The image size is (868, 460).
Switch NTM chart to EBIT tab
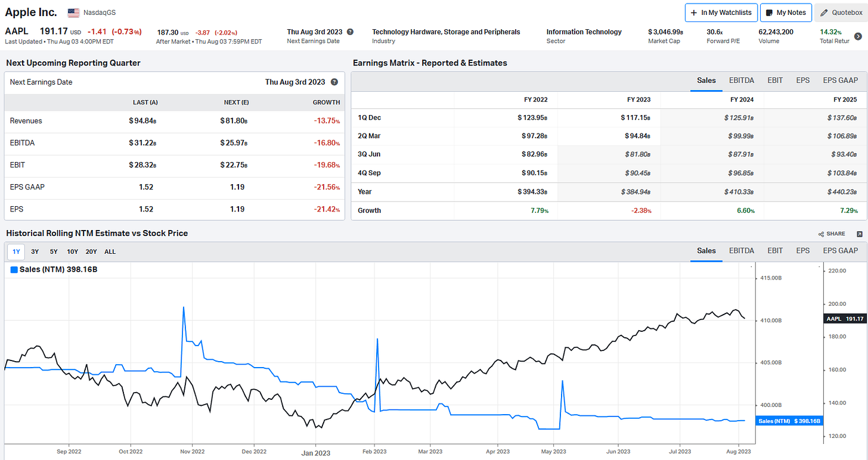point(775,251)
